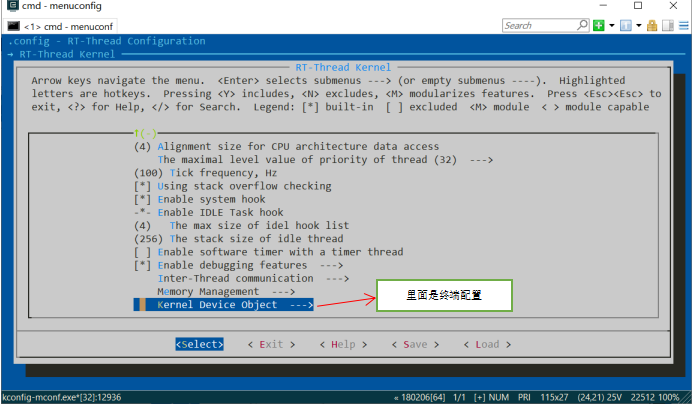This screenshot has width=693, height=405.
Task: Open 'The maximal level value of priority' submenu
Action: tap(325, 160)
